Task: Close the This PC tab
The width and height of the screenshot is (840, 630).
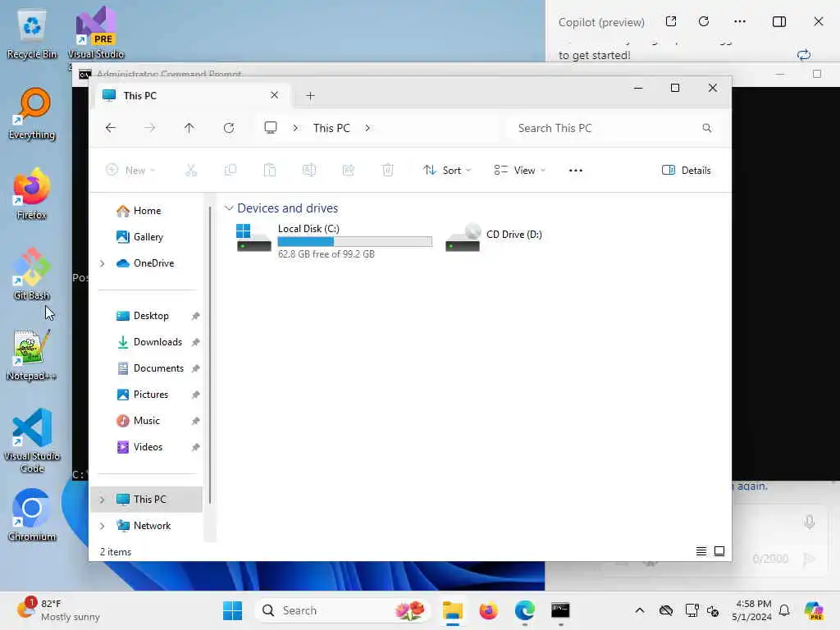Action: tap(274, 95)
